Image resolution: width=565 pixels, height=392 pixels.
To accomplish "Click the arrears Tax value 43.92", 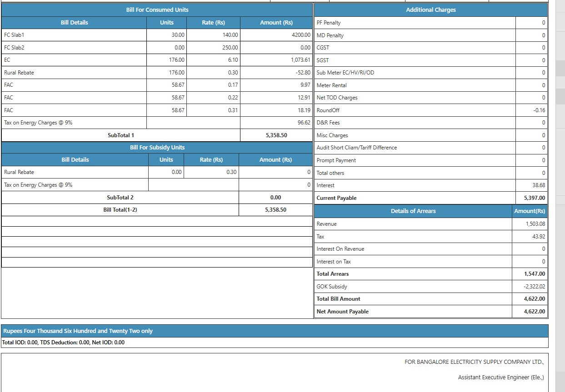I will (x=539, y=237).
